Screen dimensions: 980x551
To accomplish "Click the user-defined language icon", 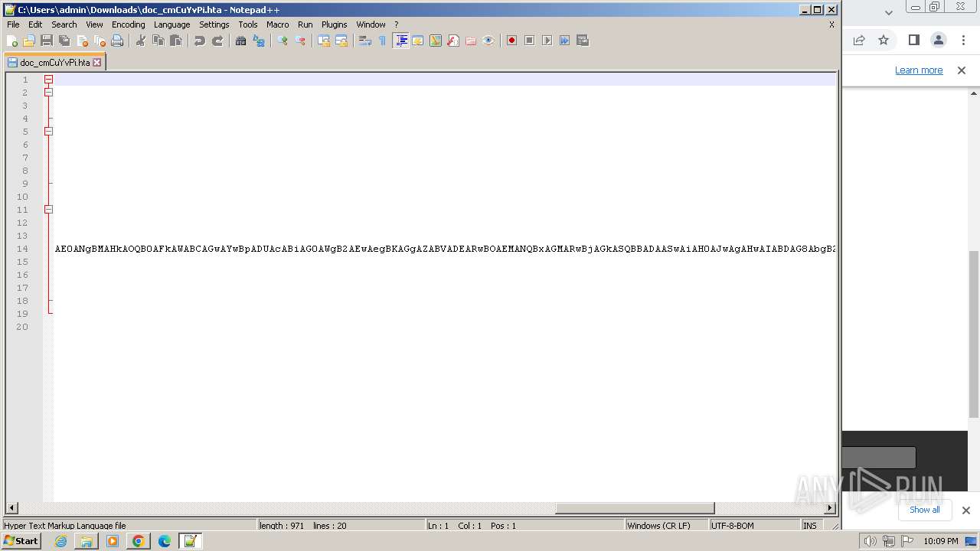I will click(418, 41).
